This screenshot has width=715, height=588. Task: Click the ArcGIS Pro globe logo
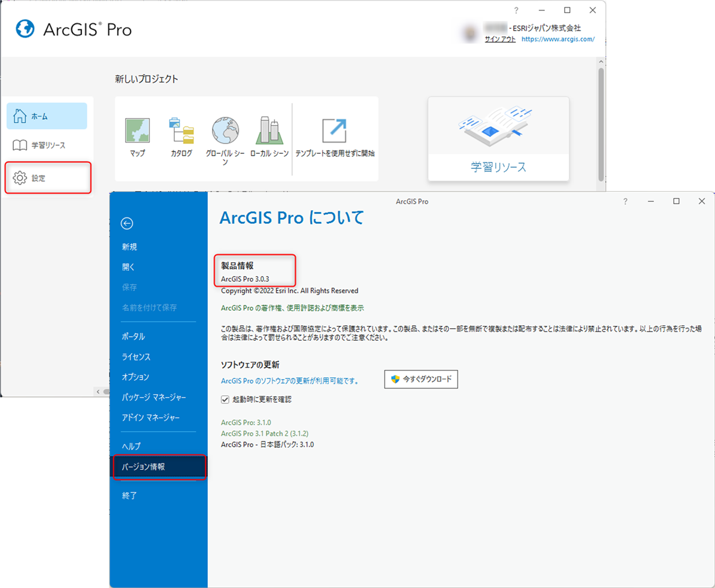tap(25, 29)
